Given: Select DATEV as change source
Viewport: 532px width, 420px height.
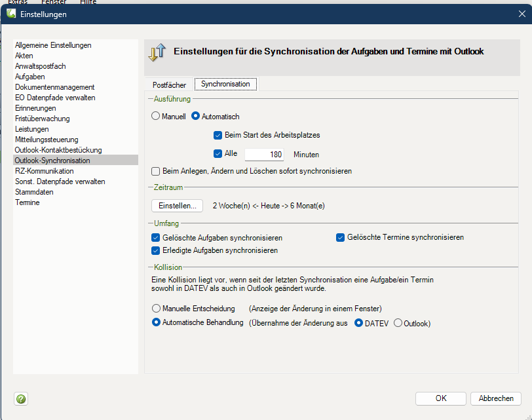Looking at the screenshot, I should point(358,323).
